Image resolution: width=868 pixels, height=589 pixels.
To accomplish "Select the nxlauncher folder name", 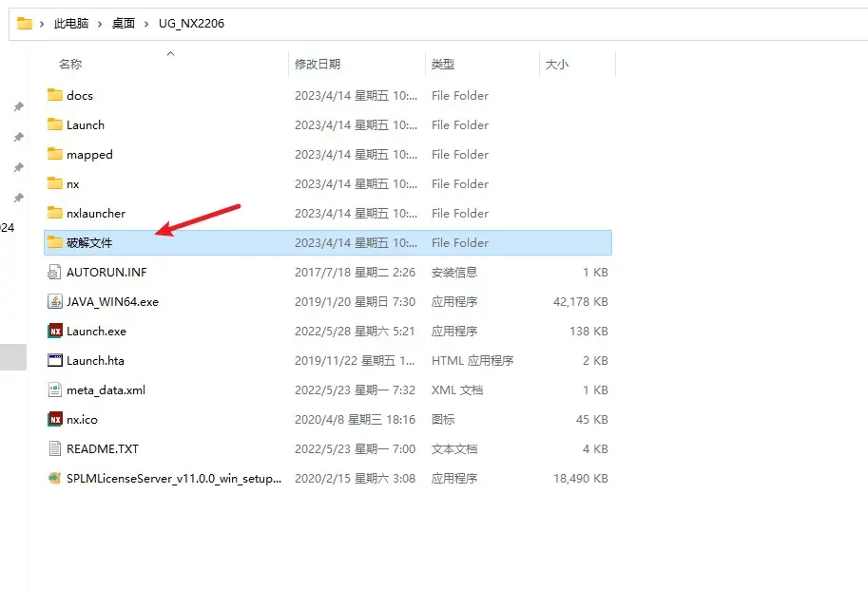I will pyautogui.click(x=96, y=214).
